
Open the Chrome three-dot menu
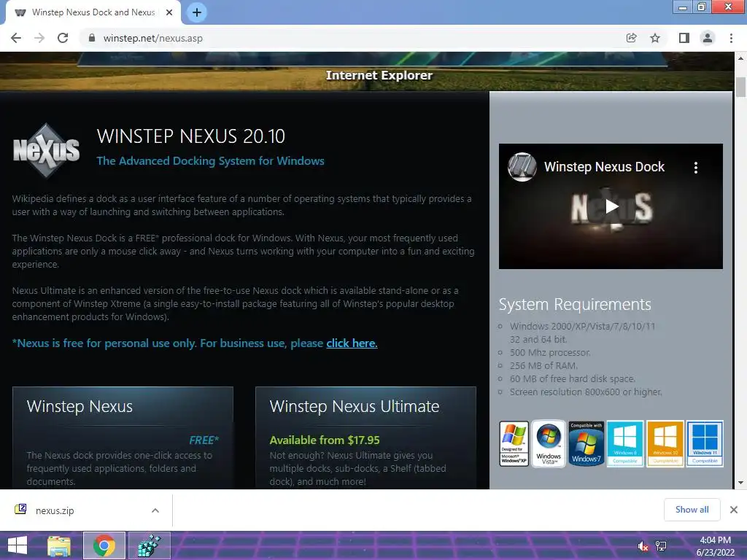[x=731, y=38]
